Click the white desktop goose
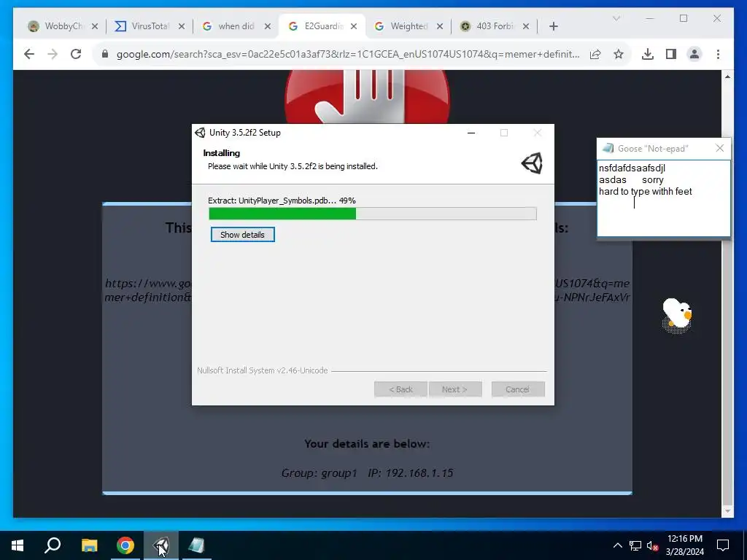747x560 pixels. point(677,315)
